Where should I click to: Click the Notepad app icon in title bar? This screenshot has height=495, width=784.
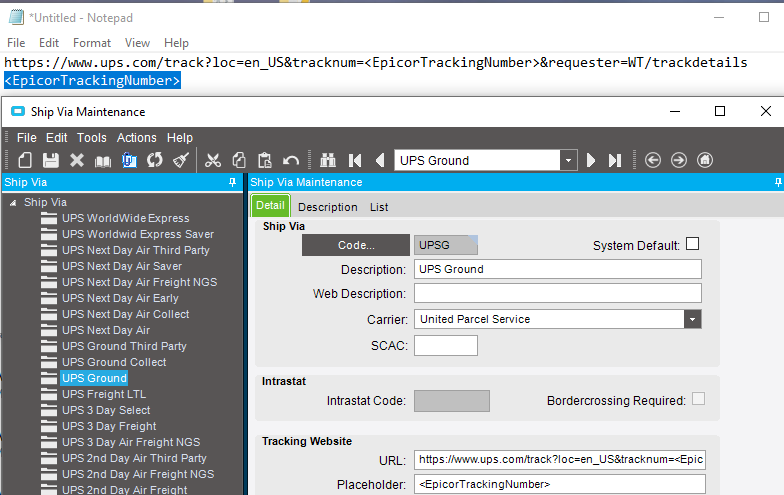click(x=16, y=18)
